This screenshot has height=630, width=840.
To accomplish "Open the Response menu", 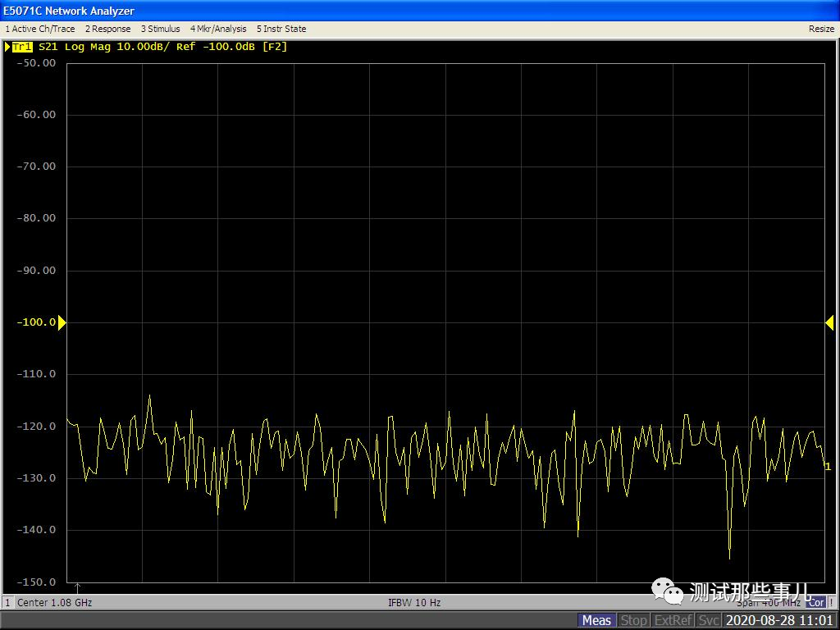I will [107, 29].
